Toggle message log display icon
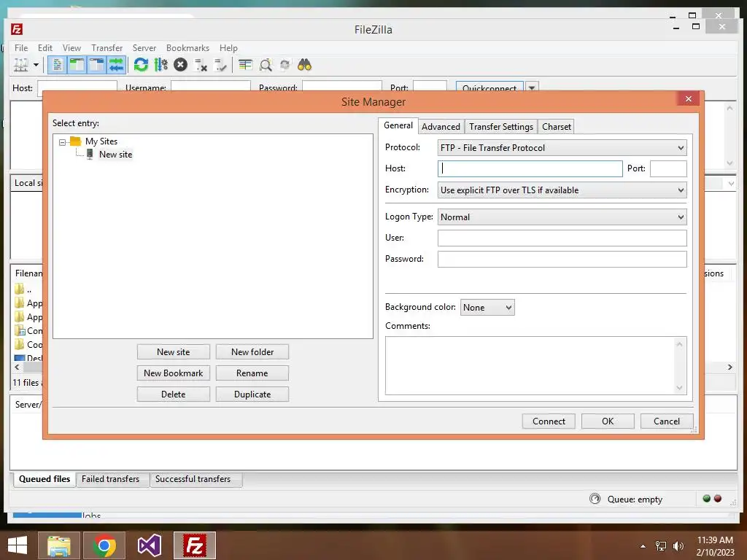The image size is (747, 560). click(57, 65)
